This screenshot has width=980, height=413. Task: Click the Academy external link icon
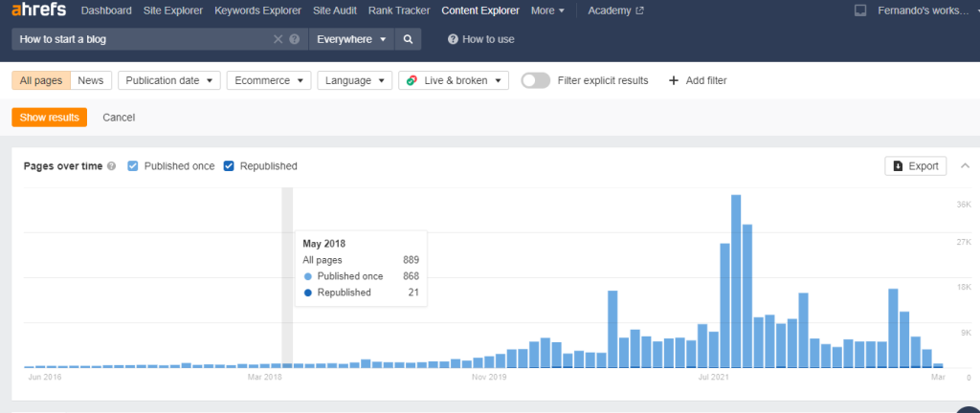pos(640,11)
